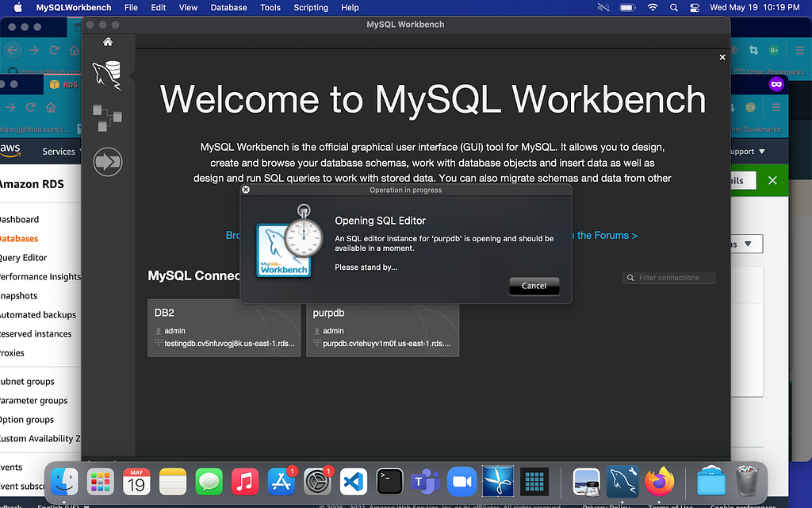Image resolution: width=812 pixels, height=508 pixels.
Task: Open Automated backups in RDS sidebar
Action: point(38,314)
